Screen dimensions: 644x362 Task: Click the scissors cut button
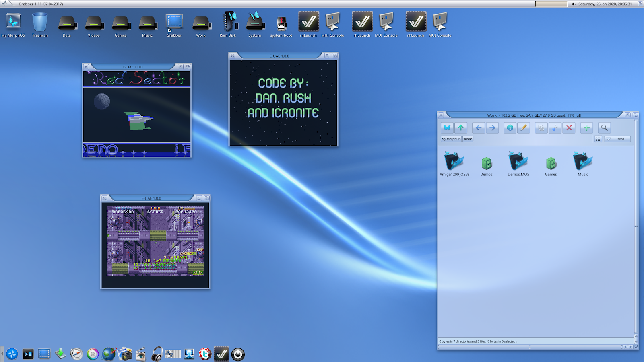[x=555, y=128]
